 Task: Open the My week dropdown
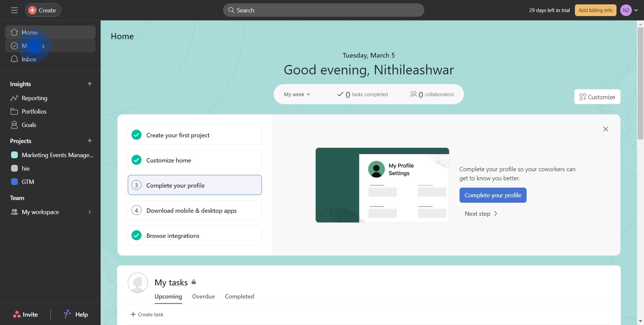click(297, 94)
